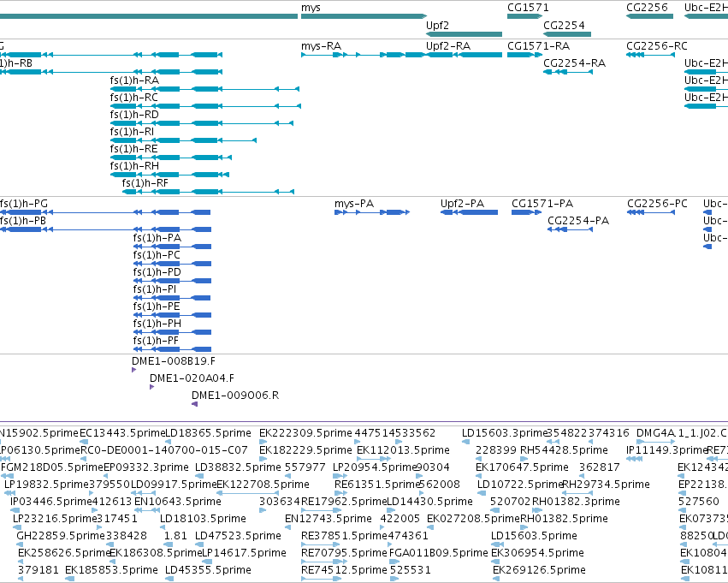Screen dimensions: 728x583
Task: Open EST EK306954.5prime
Action: tap(537, 554)
